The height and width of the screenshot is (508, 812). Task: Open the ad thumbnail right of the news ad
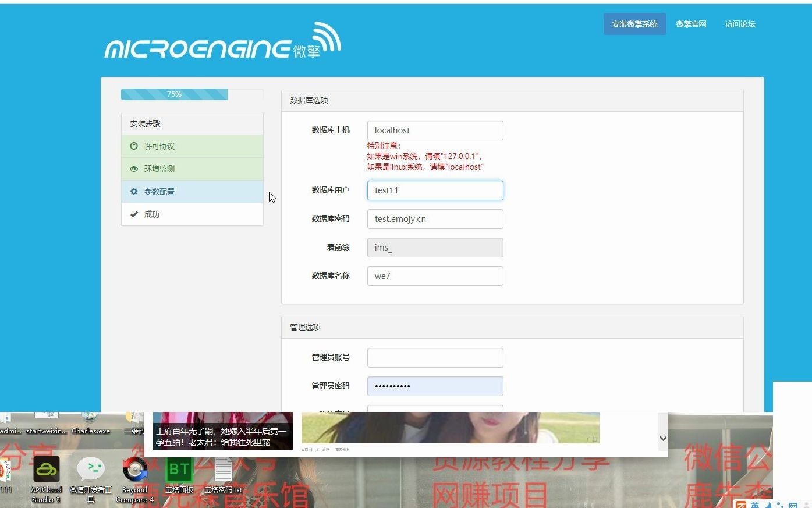pyautogui.click(x=450, y=428)
